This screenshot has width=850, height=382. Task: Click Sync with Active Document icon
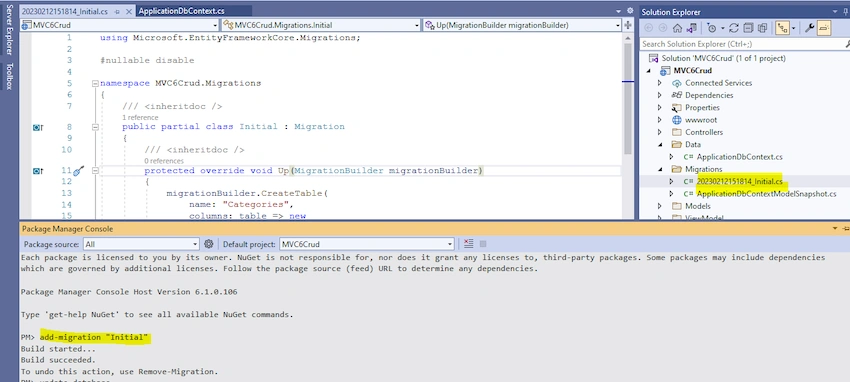coord(734,29)
